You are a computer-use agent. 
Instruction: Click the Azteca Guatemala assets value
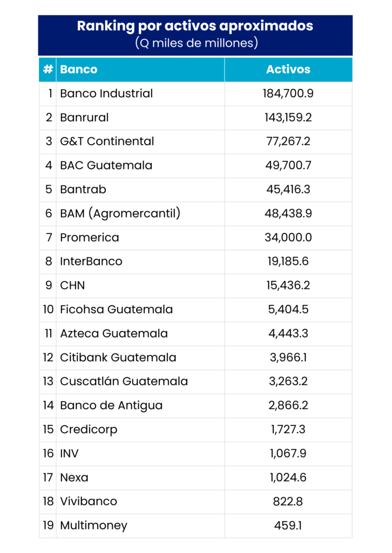click(x=288, y=333)
